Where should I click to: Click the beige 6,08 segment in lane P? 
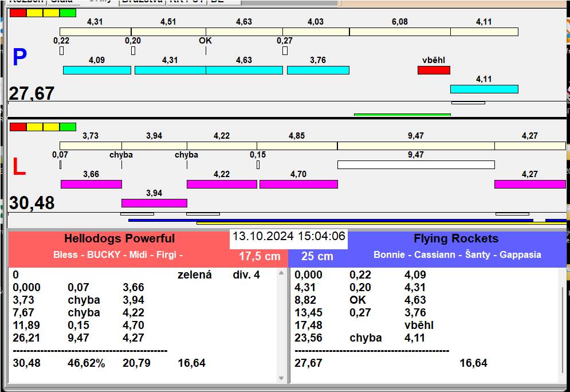click(x=400, y=32)
